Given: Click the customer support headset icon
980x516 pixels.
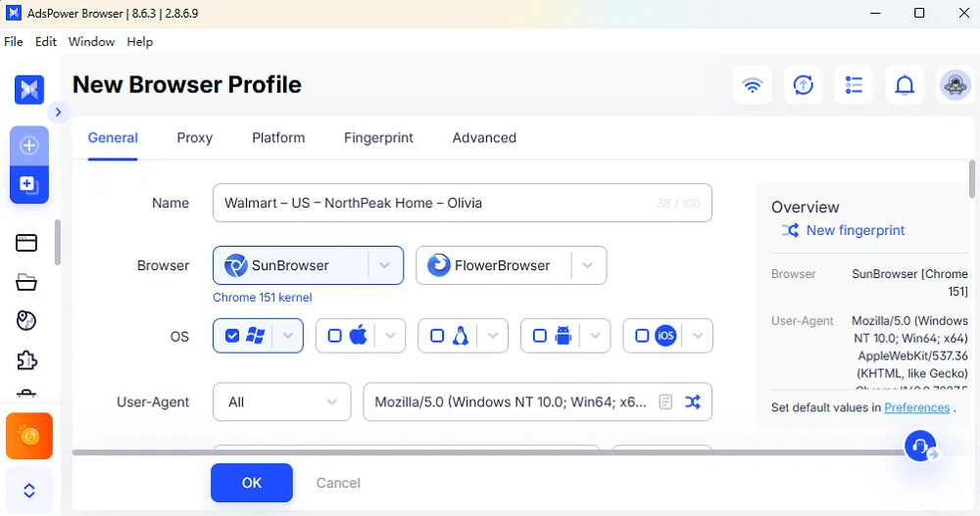Looking at the screenshot, I should [x=920, y=446].
